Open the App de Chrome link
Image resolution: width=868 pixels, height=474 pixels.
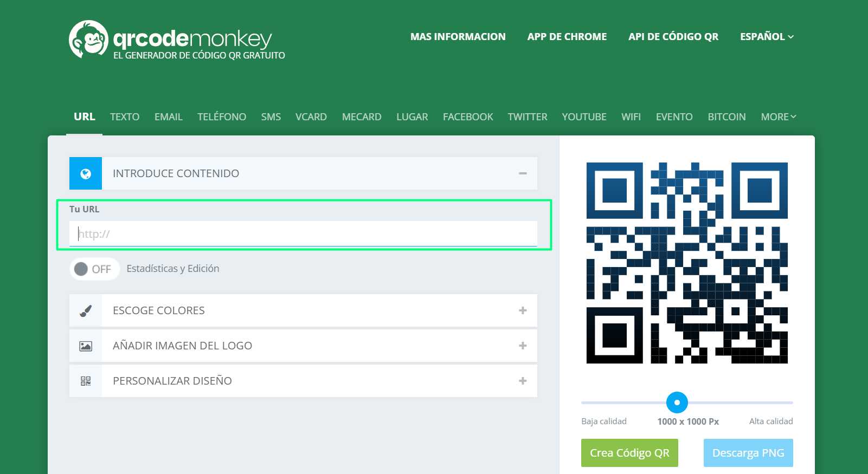click(567, 37)
